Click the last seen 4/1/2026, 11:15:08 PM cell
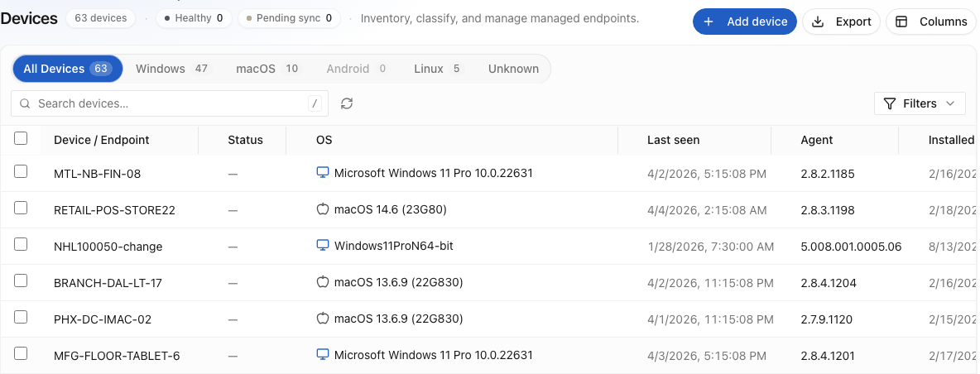The height and width of the screenshot is (374, 980). click(711, 319)
